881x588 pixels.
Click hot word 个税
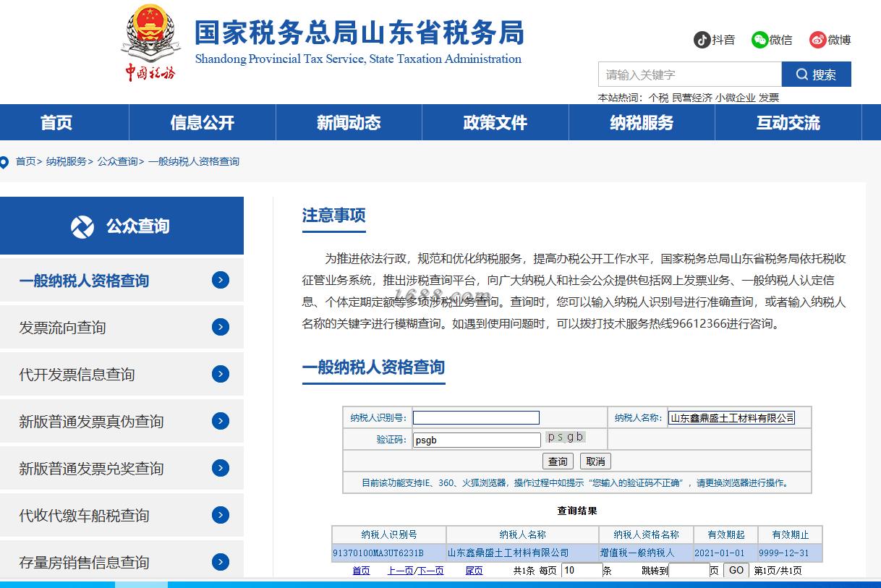[x=658, y=98]
